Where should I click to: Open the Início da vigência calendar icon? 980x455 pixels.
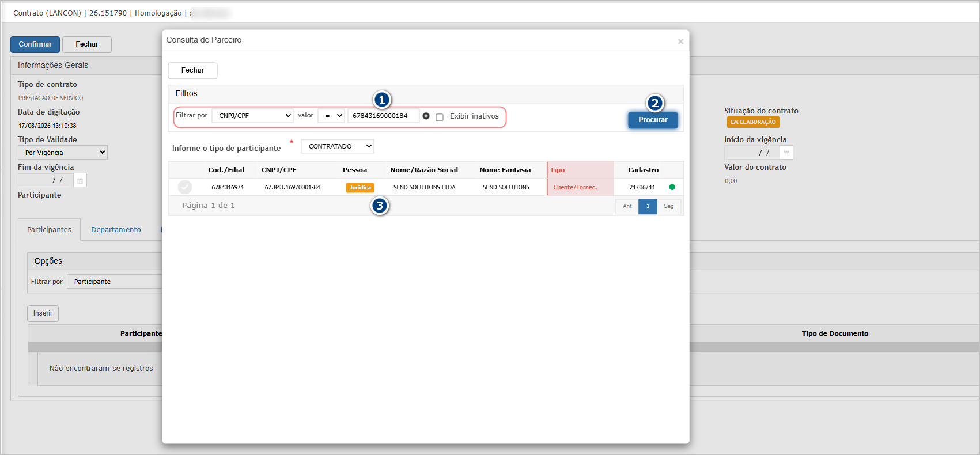pyautogui.click(x=786, y=153)
